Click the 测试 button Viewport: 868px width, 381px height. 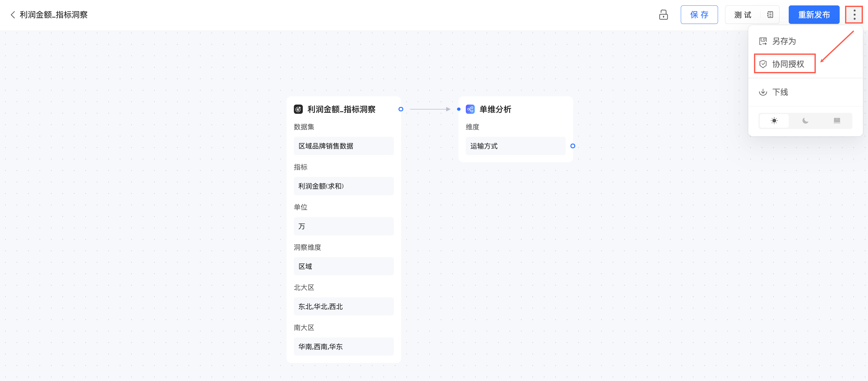click(x=743, y=15)
